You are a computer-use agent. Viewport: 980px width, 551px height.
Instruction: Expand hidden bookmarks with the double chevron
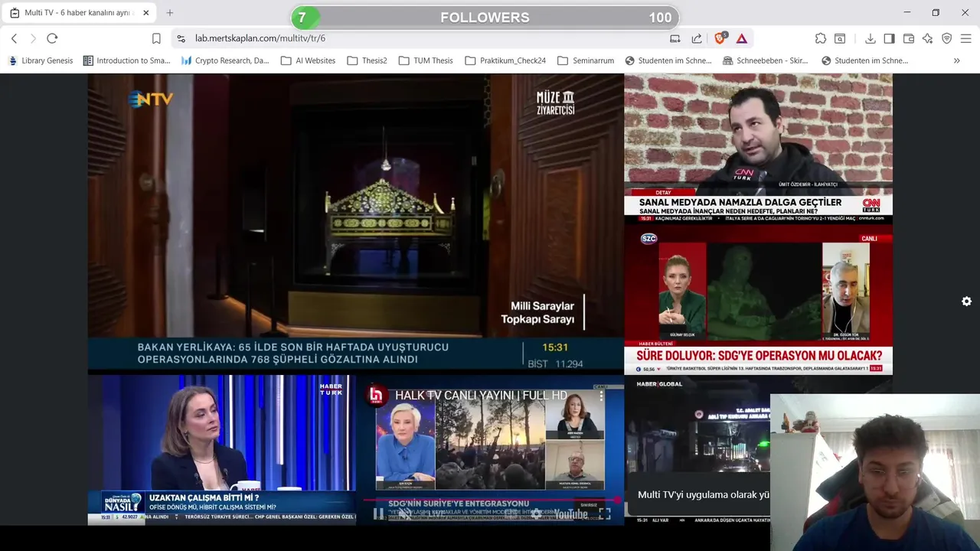[x=956, y=60]
